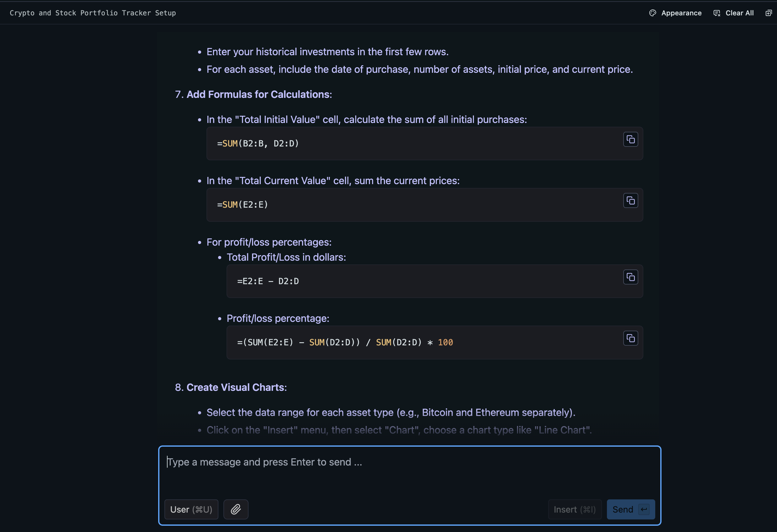This screenshot has height=532, width=777.
Task: Click the palette icon beside Appearance
Action: click(652, 13)
